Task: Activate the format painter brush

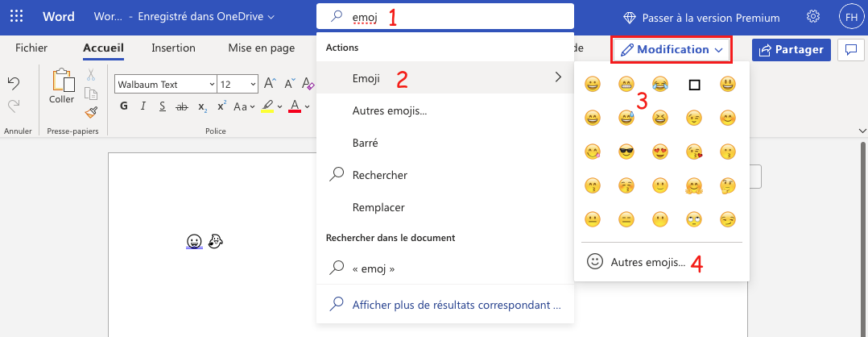Action: pos(91,113)
